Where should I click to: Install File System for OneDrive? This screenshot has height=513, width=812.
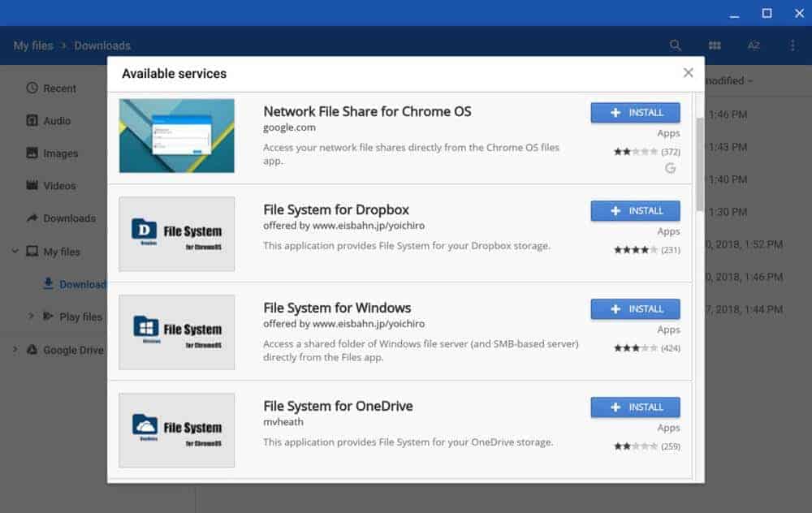point(635,407)
